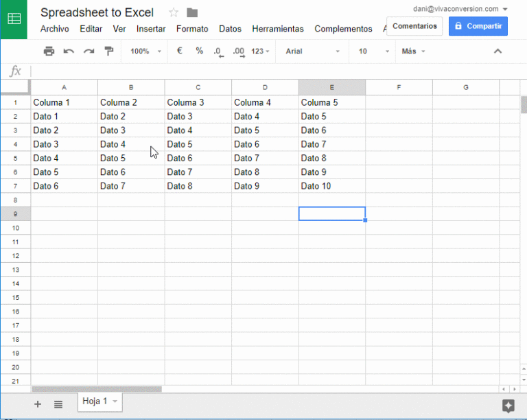This screenshot has height=420, width=527.
Task: Collapse the menus with the chevron arrow
Action: click(498, 51)
